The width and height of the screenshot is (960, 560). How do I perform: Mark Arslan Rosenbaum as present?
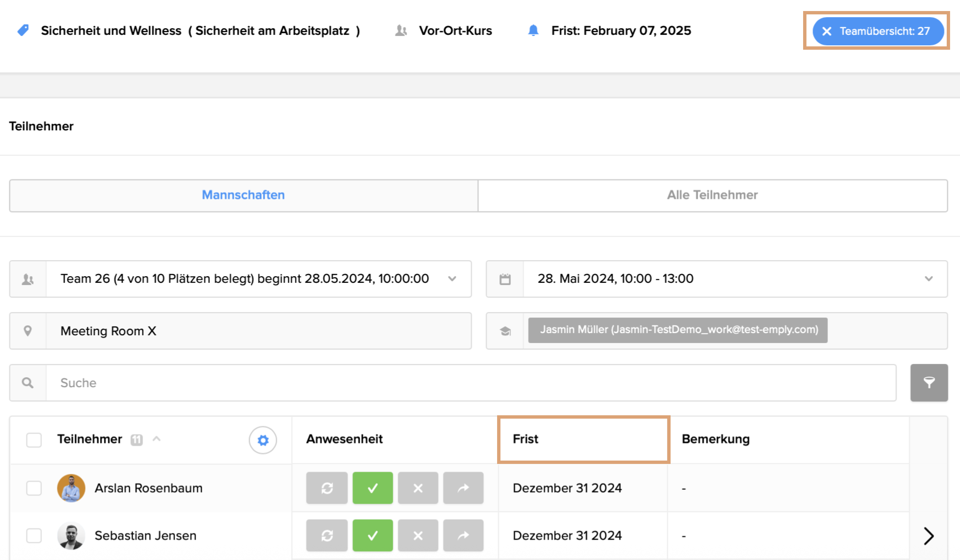pos(373,488)
